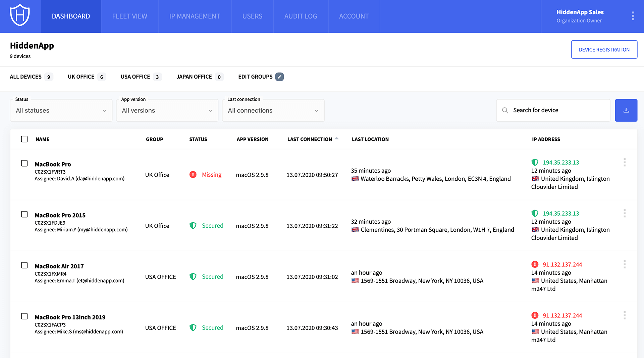Select the USA Office group filter

[x=141, y=77]
